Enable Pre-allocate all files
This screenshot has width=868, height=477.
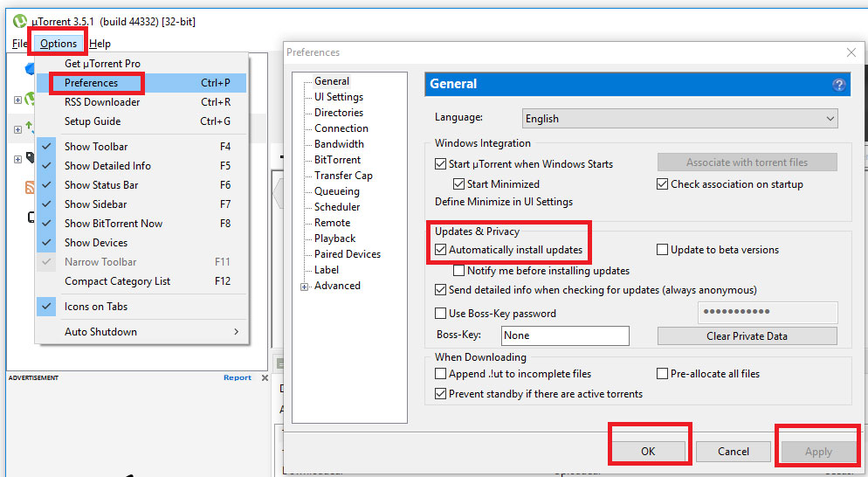[662, 374]
